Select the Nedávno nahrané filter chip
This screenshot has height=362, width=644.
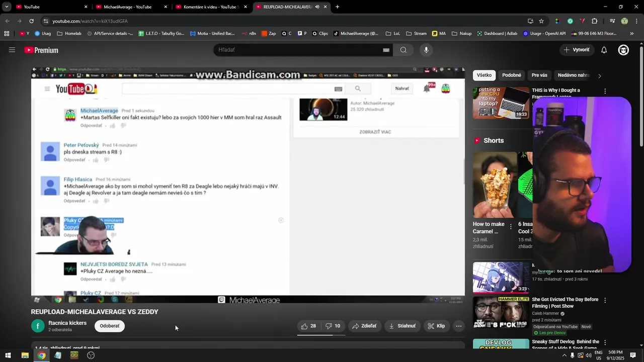[573, 75]
